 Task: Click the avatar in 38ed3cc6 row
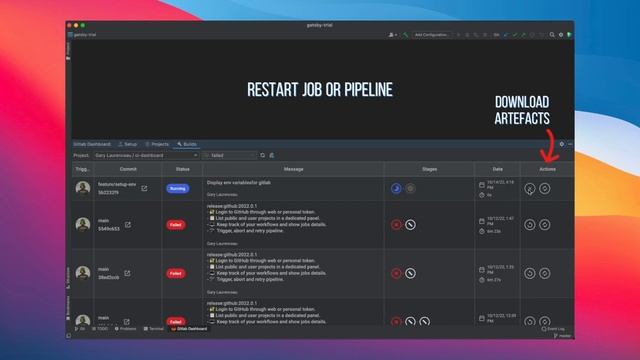point(83,273)
